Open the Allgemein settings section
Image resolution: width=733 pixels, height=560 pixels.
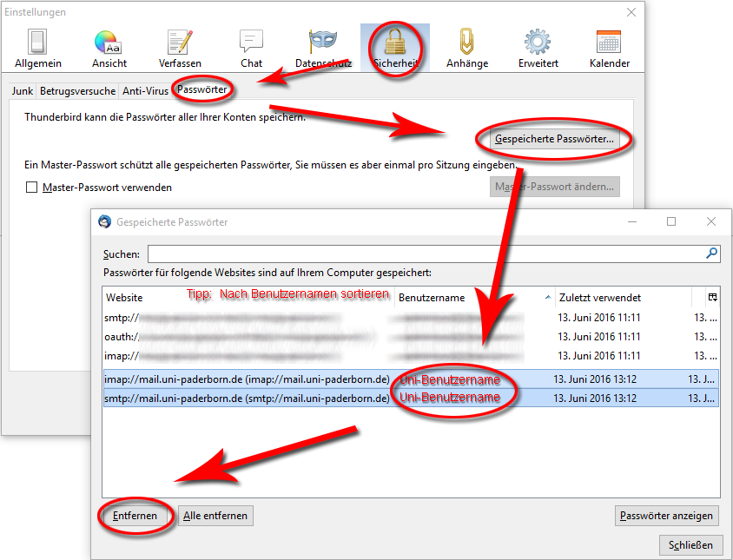[x=36, y=48]
